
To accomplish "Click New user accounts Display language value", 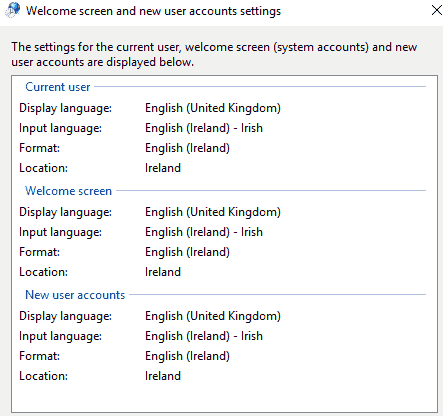I will pos(213,316).
